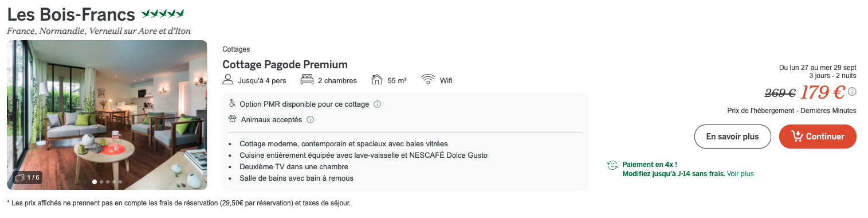This screenshot has height=218, width=868.
Task: Open the cottage living room photo
Action: 107,115
